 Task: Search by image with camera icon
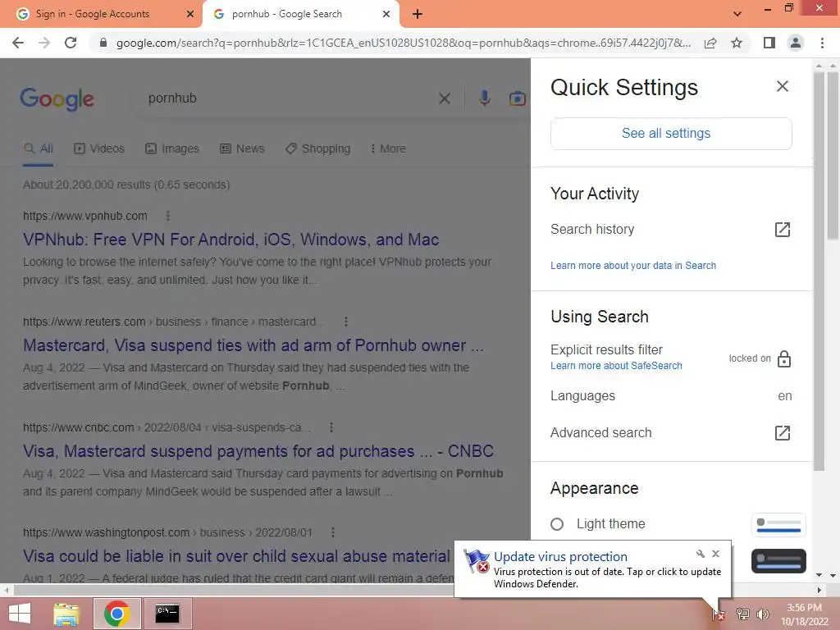click(517, 98)
